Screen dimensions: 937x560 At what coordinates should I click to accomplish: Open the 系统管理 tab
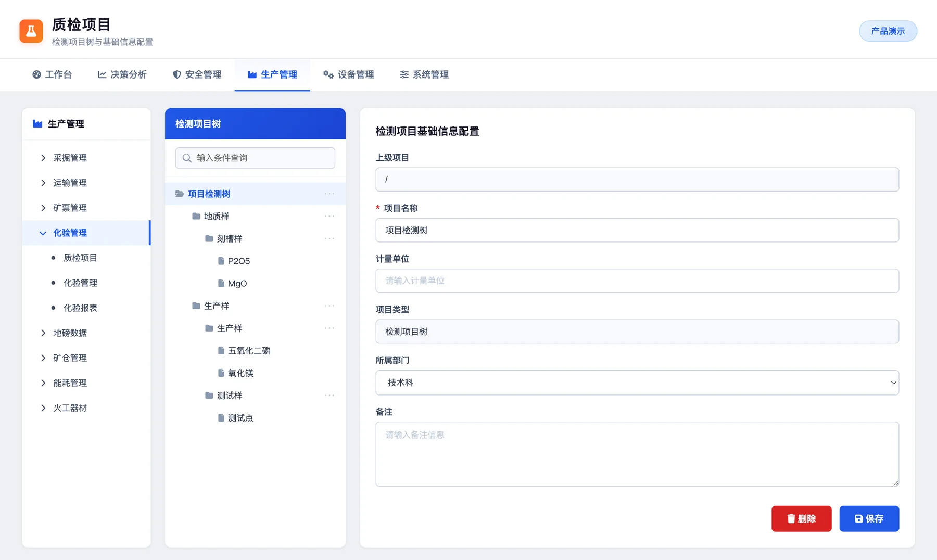[x=424, y=74]
